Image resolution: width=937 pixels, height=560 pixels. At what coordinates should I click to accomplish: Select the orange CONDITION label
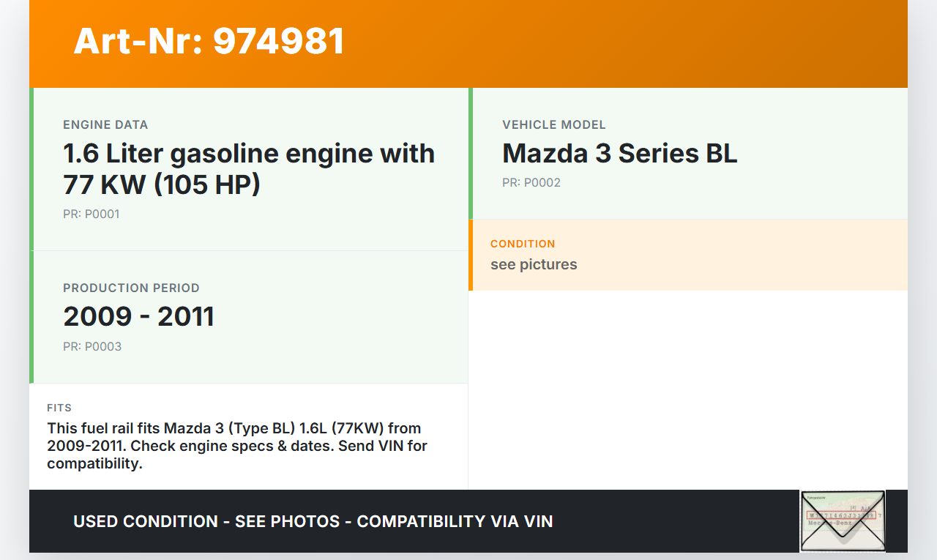pyautogui.click(x=523, y=244)
